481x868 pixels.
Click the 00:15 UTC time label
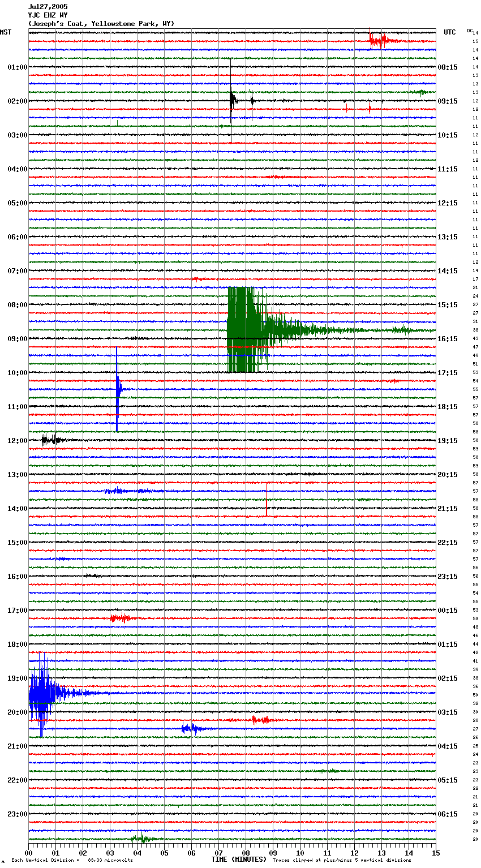tap(448, 611)
